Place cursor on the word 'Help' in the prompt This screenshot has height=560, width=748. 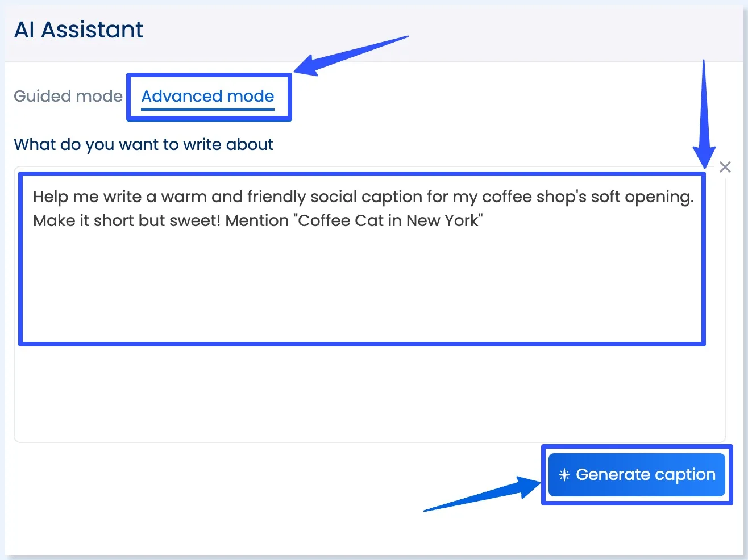click(x=50, y=197)
